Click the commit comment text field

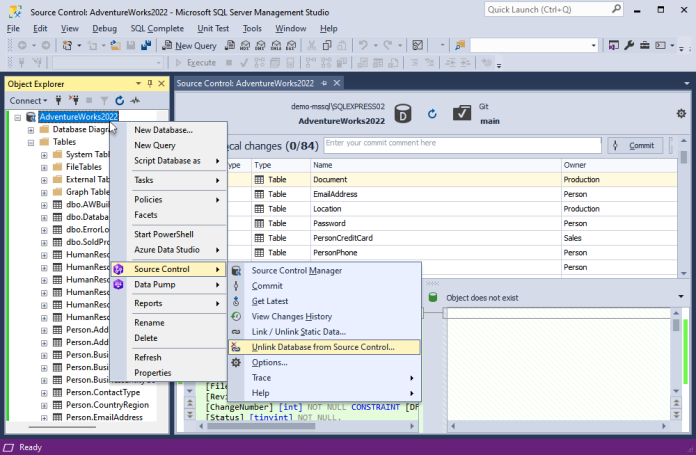[460, 144]
